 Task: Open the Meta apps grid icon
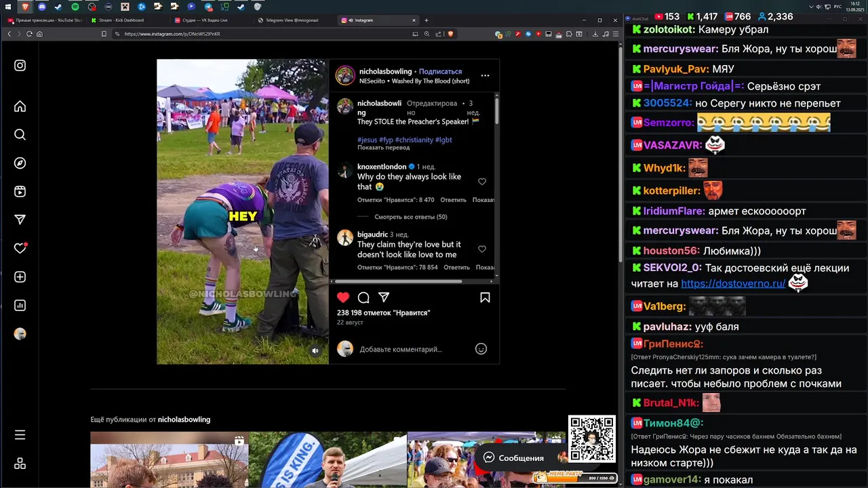point(20,464)
